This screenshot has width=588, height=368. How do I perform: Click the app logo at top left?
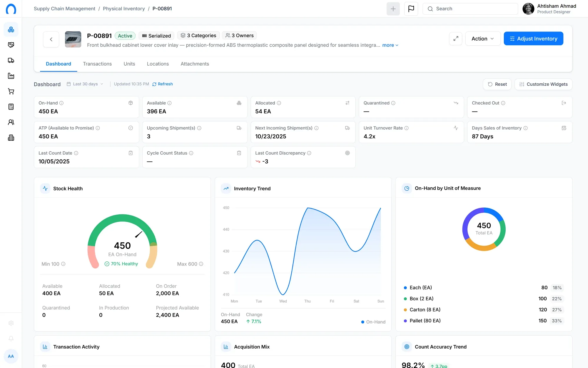click(x=11, y=9)
